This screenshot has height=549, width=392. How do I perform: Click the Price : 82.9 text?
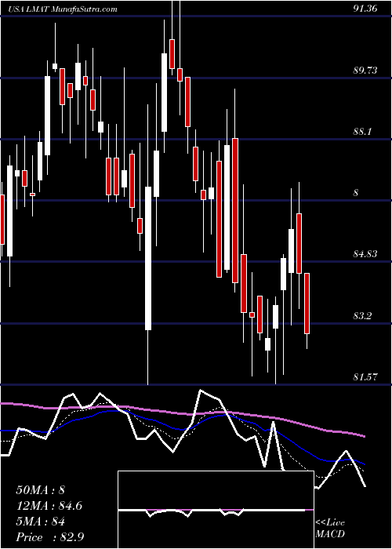(49, 537)
